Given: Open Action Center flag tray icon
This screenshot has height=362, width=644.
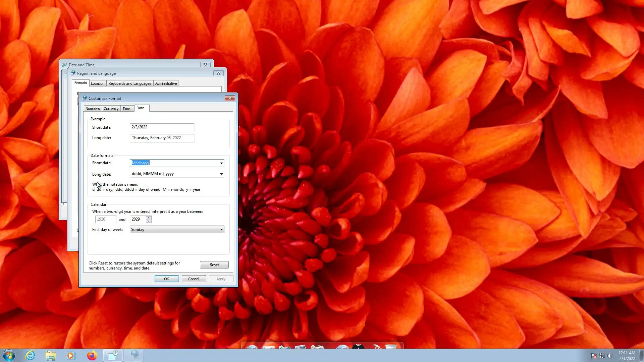Looking at the screenshot, I should pyautogui.click(x=594, y=356).
